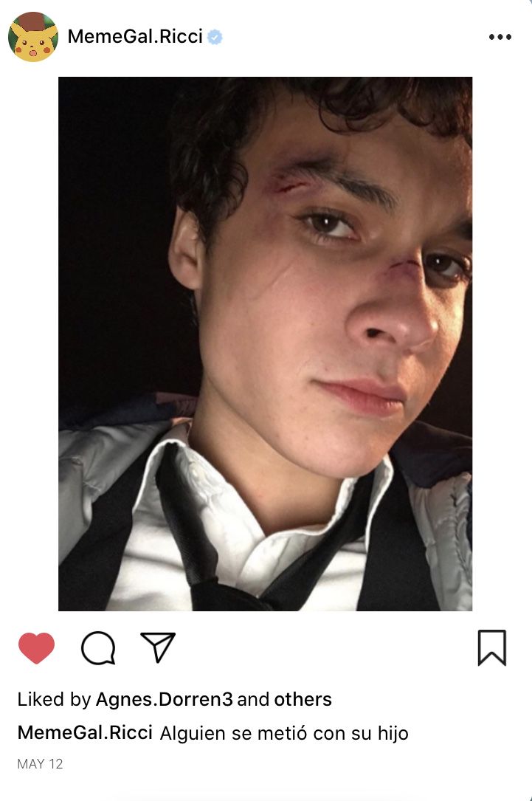Open MemeGal.Ricci profile from the header username

(135, 36)
